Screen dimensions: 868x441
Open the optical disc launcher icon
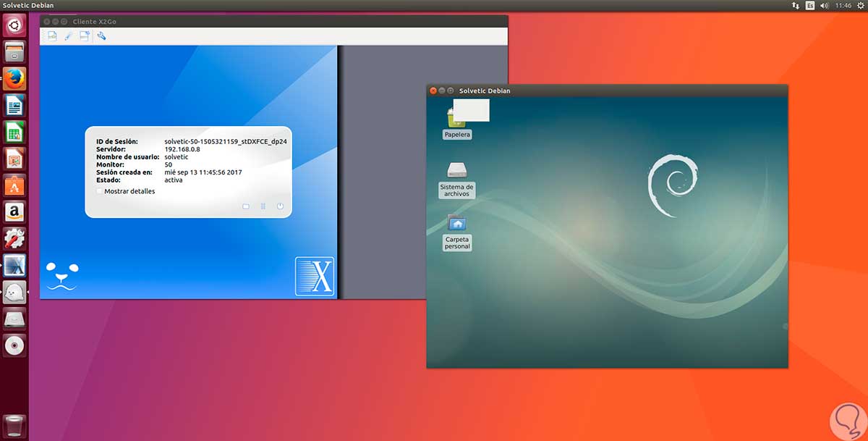point(14,345)
